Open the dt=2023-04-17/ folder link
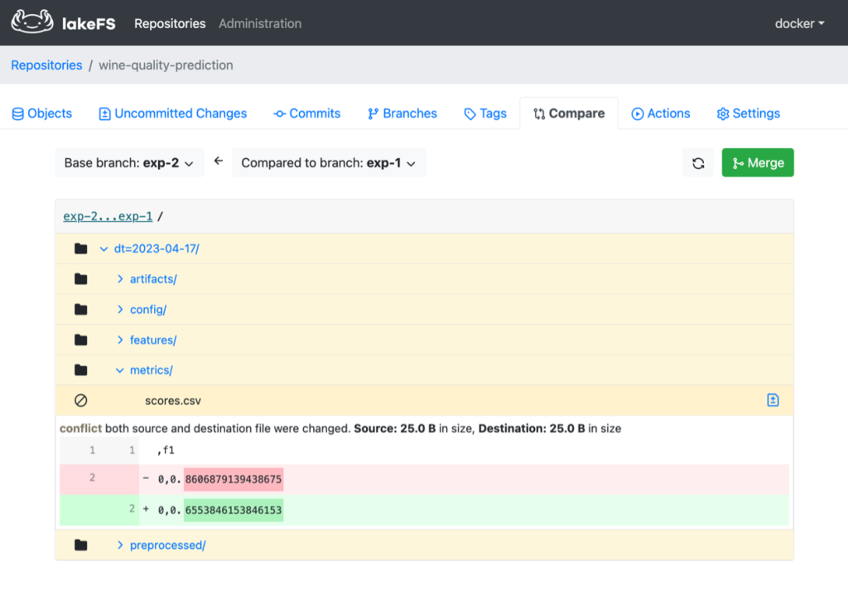Image resolution: width=848 pixels, height=616 pixels. coord(157,248)
